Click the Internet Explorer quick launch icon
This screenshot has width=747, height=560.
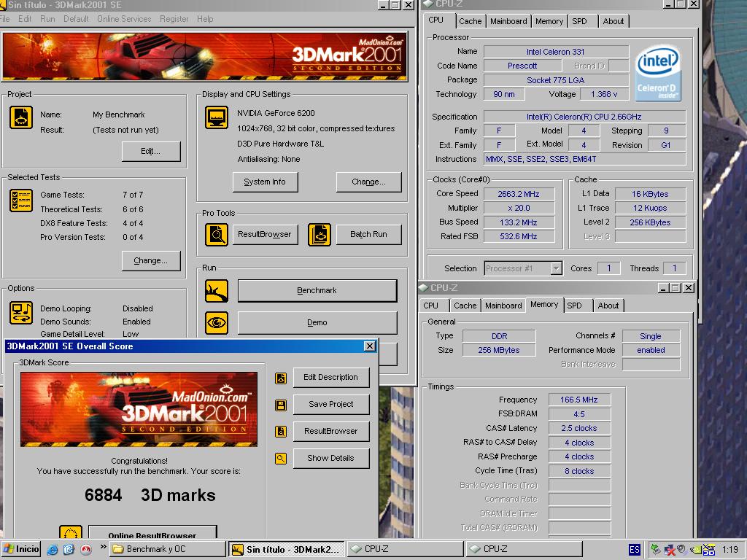click(x=53, y=550)
